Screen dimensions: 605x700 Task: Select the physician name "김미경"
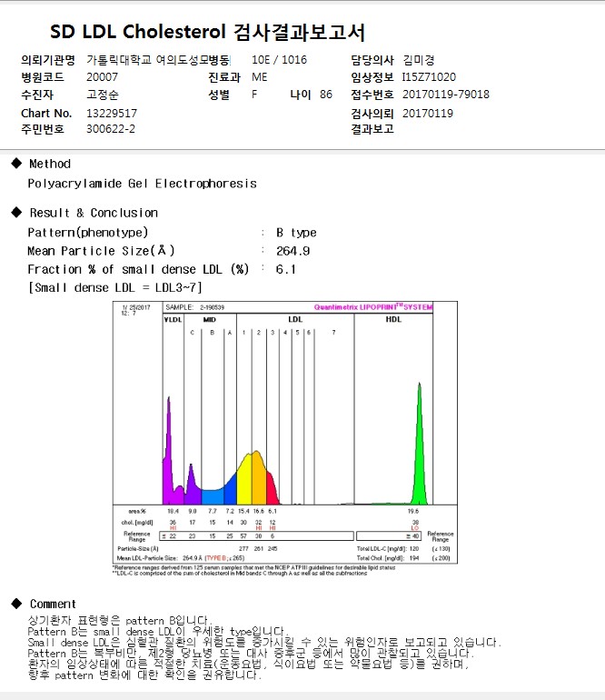tap(419, 60)
